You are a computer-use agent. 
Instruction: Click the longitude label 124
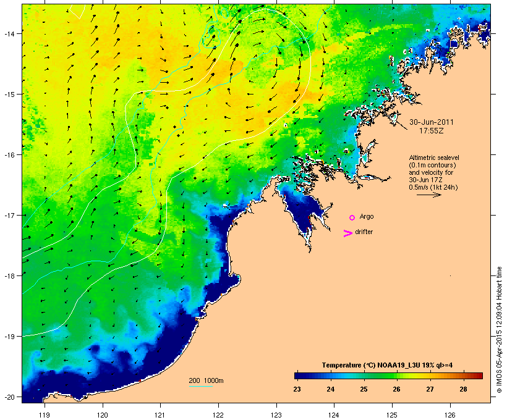click(334, 415)
